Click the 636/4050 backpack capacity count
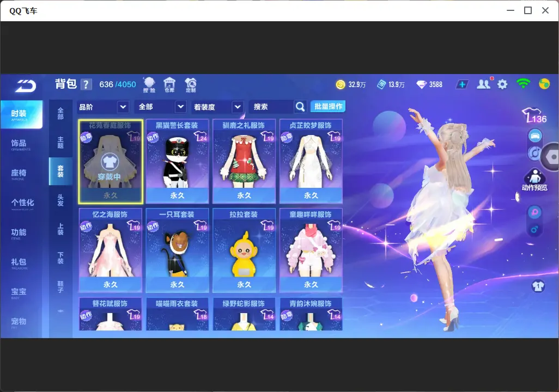 click(118, 84)
